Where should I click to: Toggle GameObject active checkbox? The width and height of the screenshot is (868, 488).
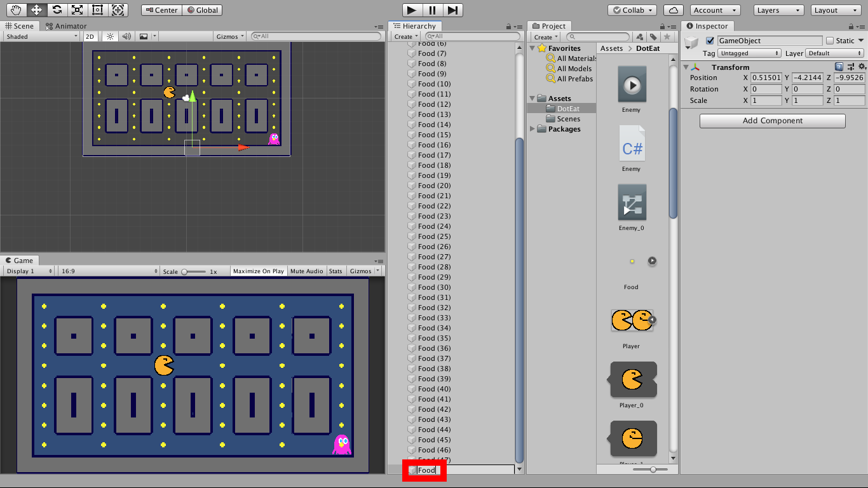[x=710, y=41]
